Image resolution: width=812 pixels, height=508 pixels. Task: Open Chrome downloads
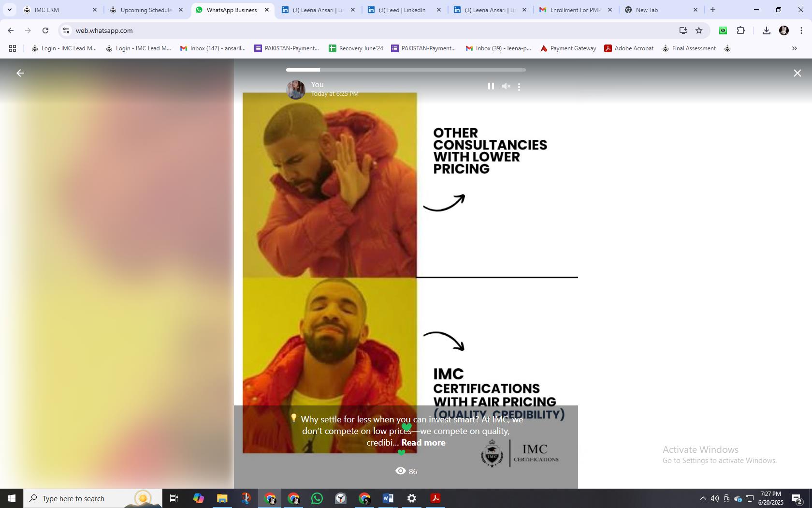[x=767, y=30]
